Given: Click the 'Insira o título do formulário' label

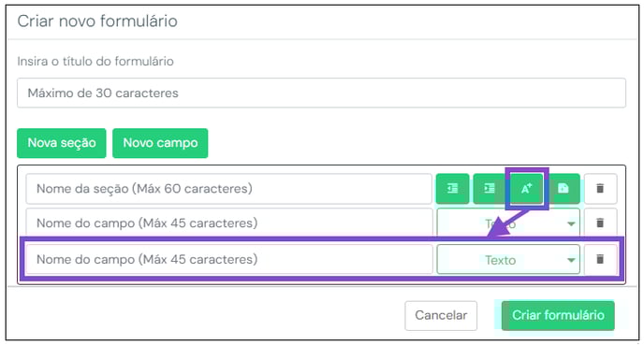Looking at the screenshot, I should click(x=95, y=61).
